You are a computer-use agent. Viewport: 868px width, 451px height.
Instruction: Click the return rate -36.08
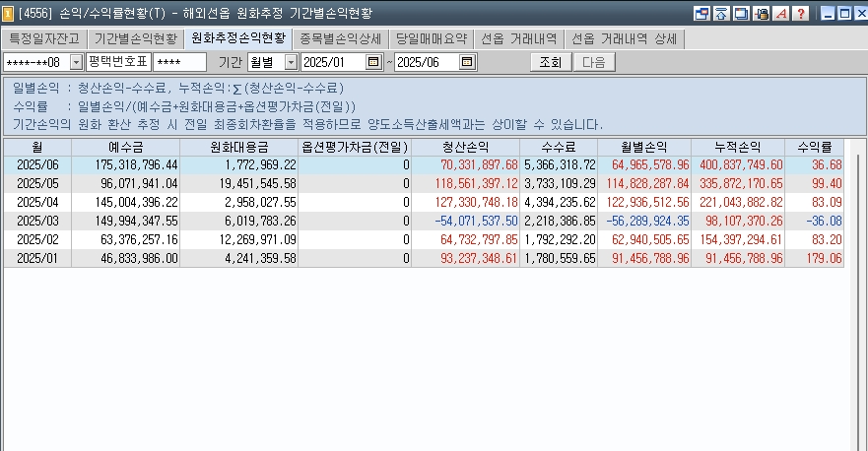[824, 222]
